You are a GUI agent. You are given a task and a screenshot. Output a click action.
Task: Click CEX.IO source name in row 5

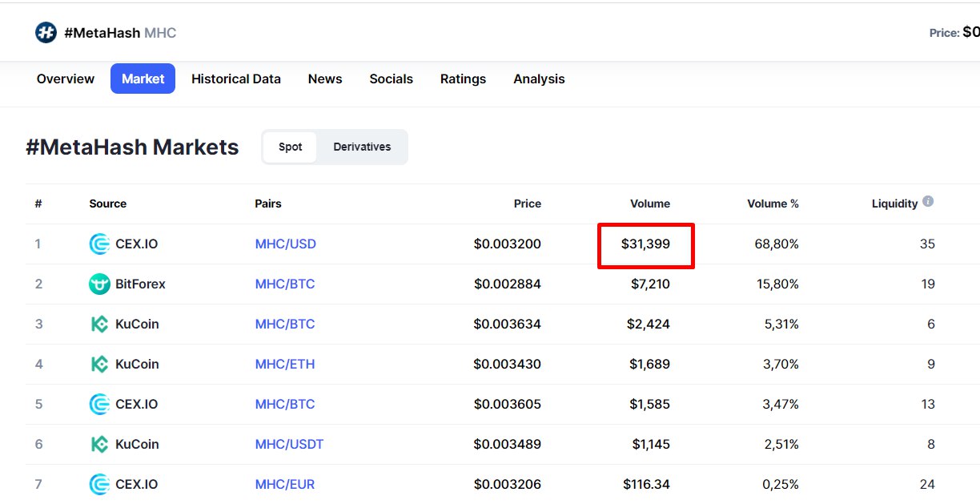point(137,404)
